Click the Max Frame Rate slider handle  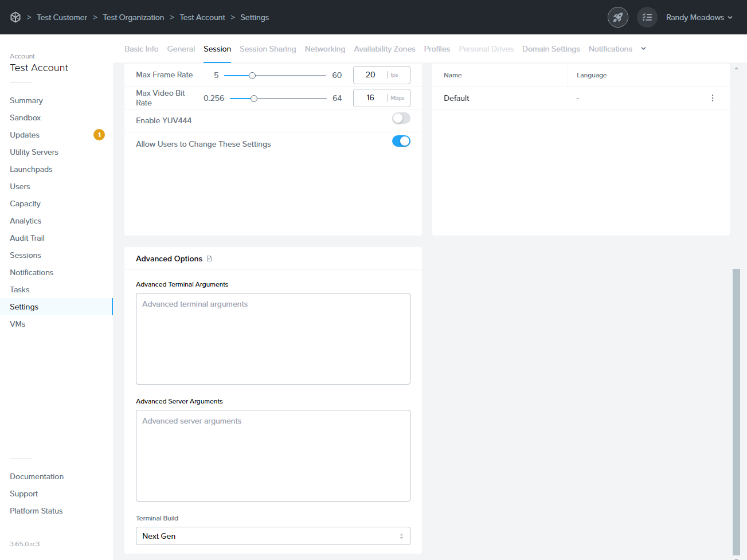[252, 75]
